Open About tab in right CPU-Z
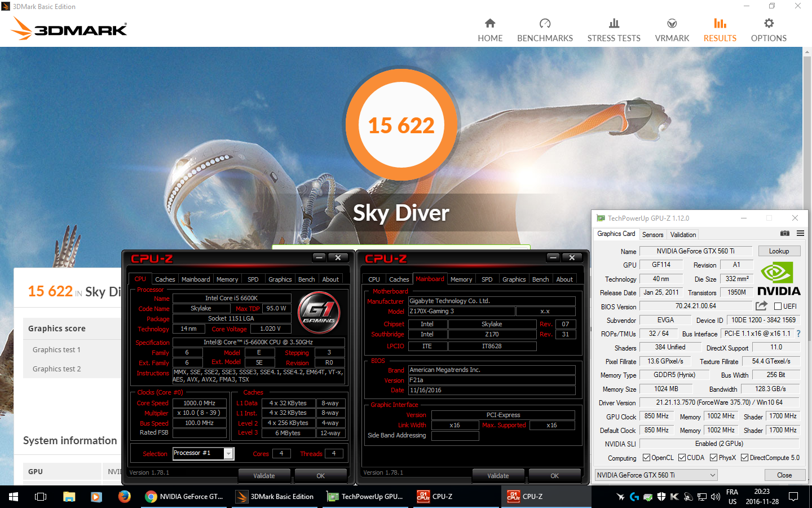The image size is (812, 508). point(564,279)
